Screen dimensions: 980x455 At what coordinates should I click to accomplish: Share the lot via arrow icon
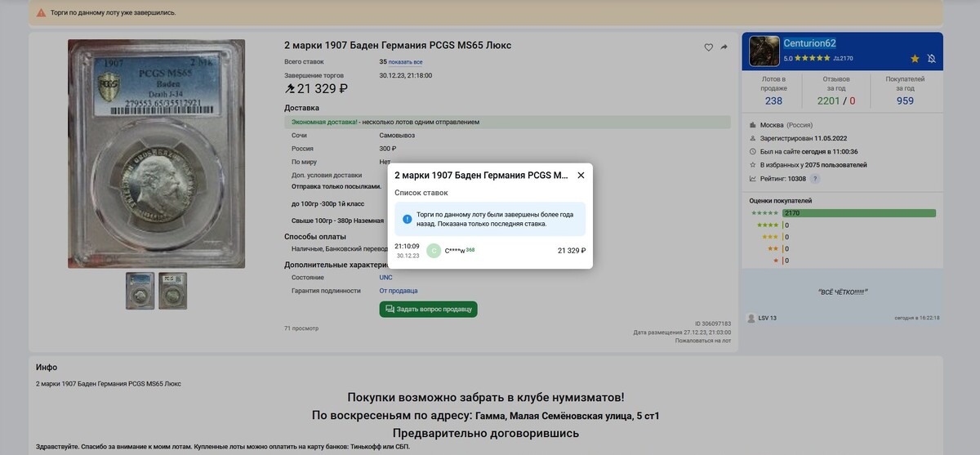[724, 47]
